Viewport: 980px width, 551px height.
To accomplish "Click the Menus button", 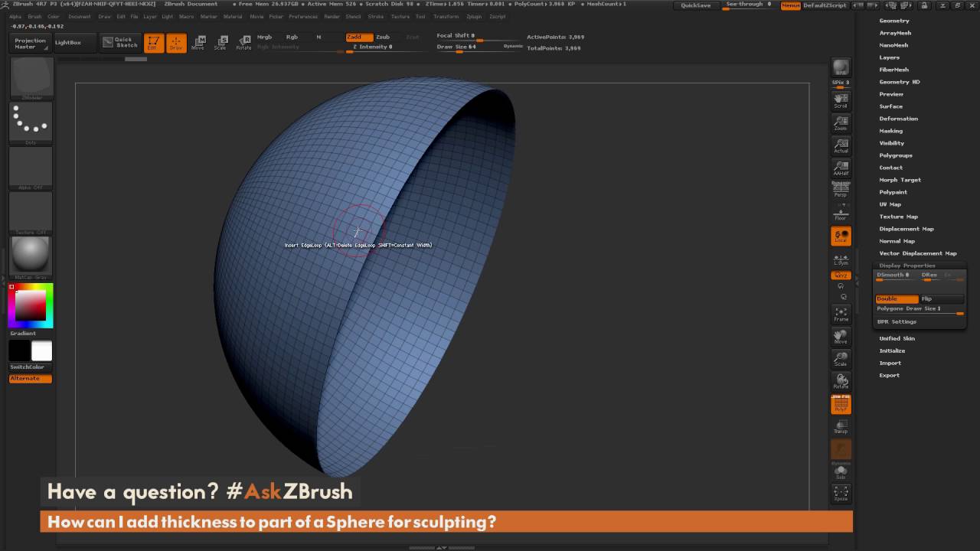I will click(791, 5).
